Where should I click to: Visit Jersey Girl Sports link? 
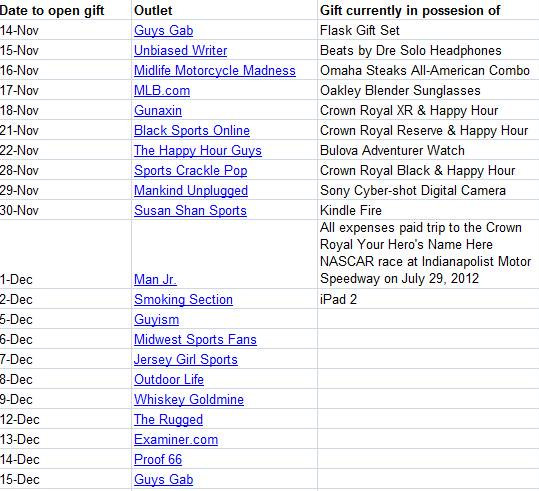[186, 360]
